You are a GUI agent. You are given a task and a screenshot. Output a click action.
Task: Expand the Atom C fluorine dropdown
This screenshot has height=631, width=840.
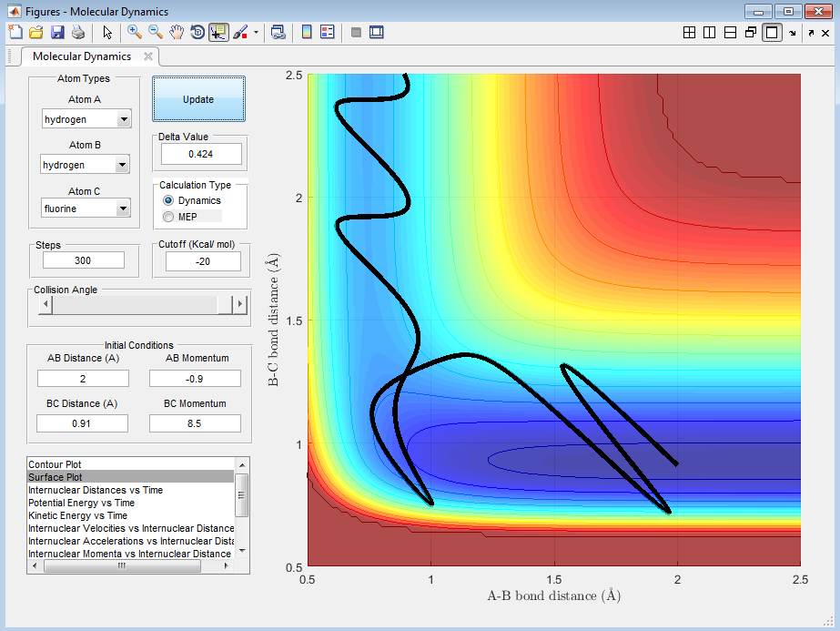tap(121, 209)
